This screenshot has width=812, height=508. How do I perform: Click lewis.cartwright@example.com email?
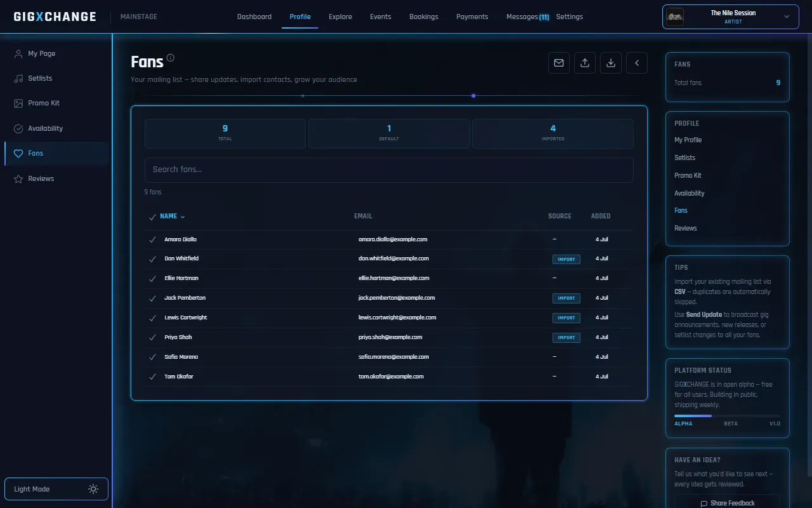click(x=397, y=317)
